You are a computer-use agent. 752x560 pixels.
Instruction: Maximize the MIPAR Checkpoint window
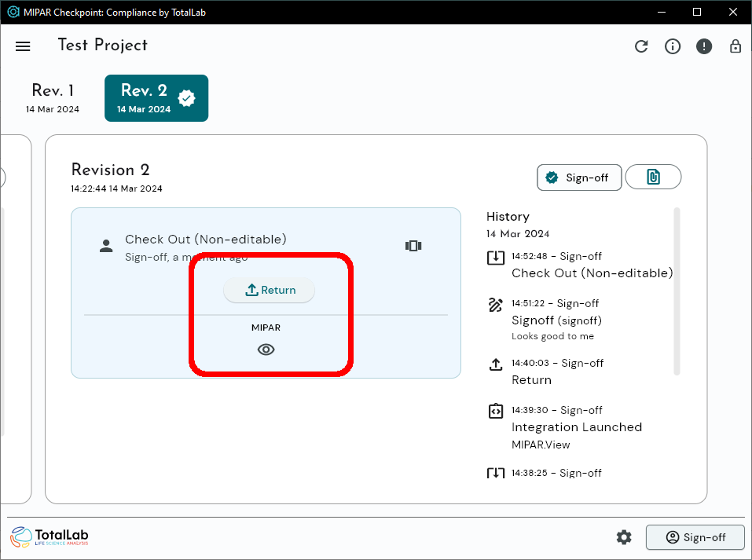pos(697,12)
